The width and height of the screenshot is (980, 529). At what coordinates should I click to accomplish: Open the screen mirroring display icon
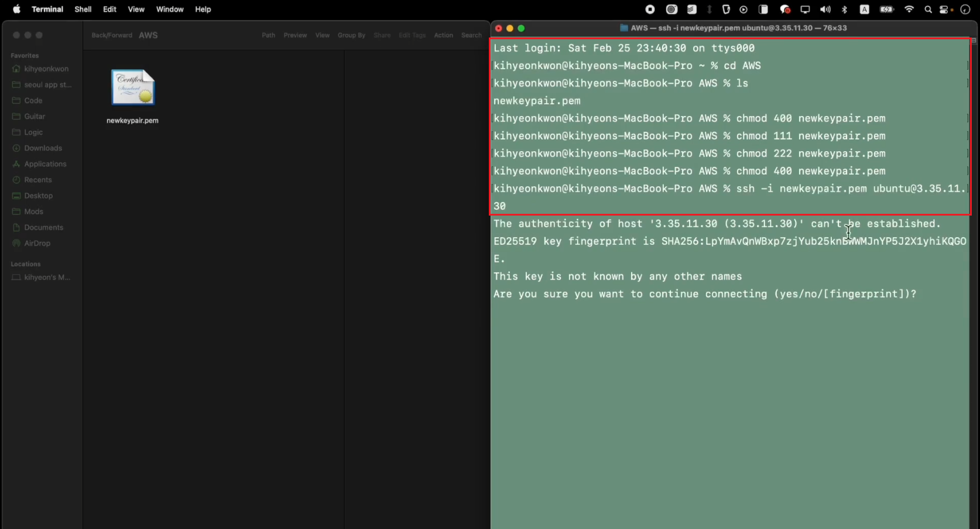(x=805, y=9)
